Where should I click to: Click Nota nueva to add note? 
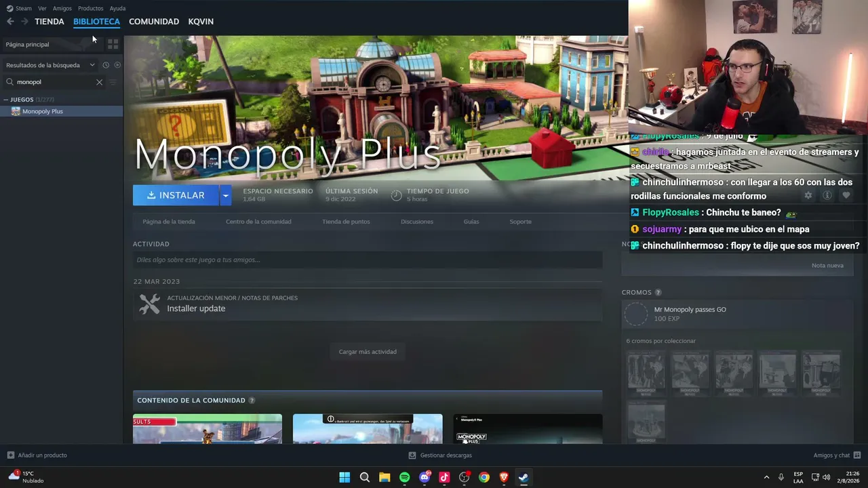(827, 266)
